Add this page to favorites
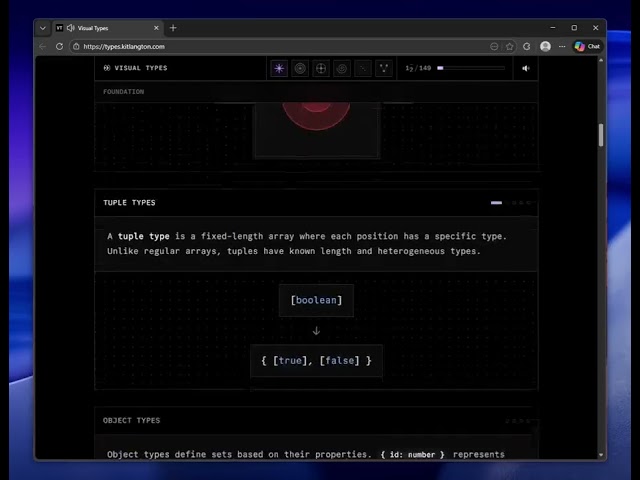 (x=509, y=47)
